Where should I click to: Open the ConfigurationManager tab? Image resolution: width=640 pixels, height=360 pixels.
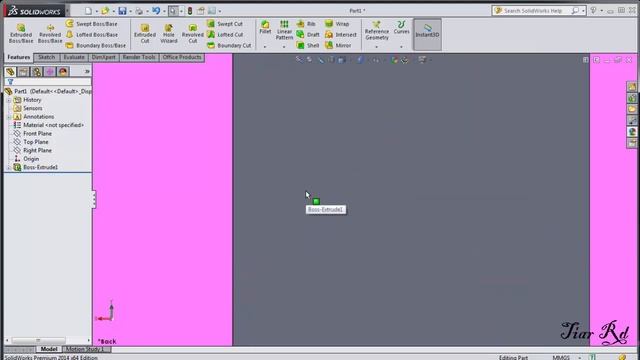click(x=37, y=72)
